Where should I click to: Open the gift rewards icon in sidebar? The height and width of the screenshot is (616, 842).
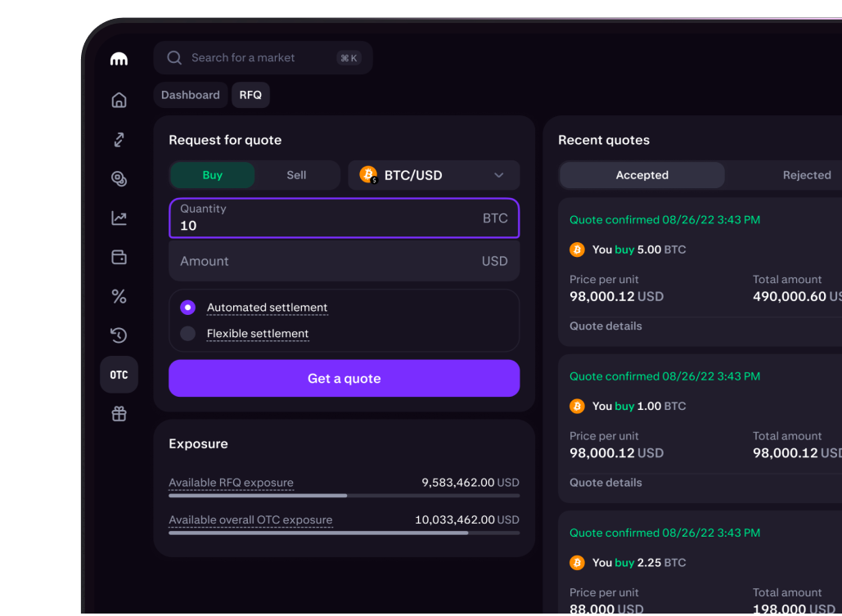tap(119, 414)
